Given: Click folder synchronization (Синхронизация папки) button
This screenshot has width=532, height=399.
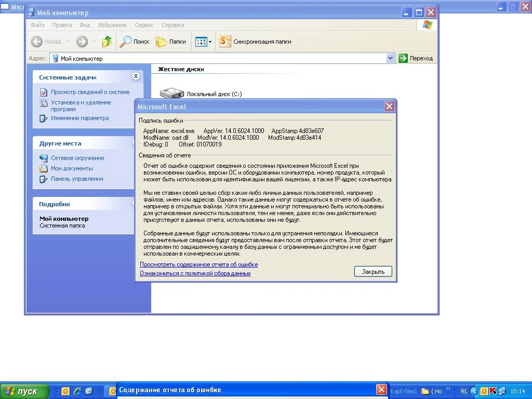Looking at the screenshot, I should (255, 42).
